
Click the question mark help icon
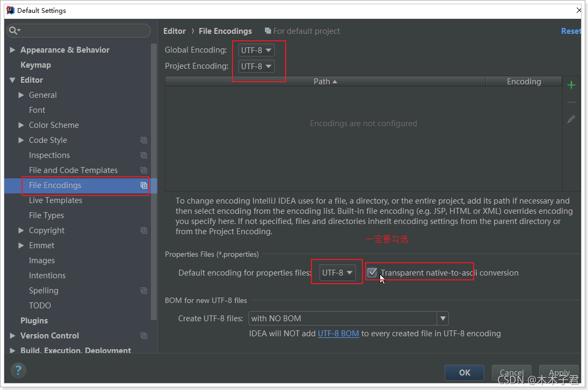pyautogui.click(x=18, y=371)
